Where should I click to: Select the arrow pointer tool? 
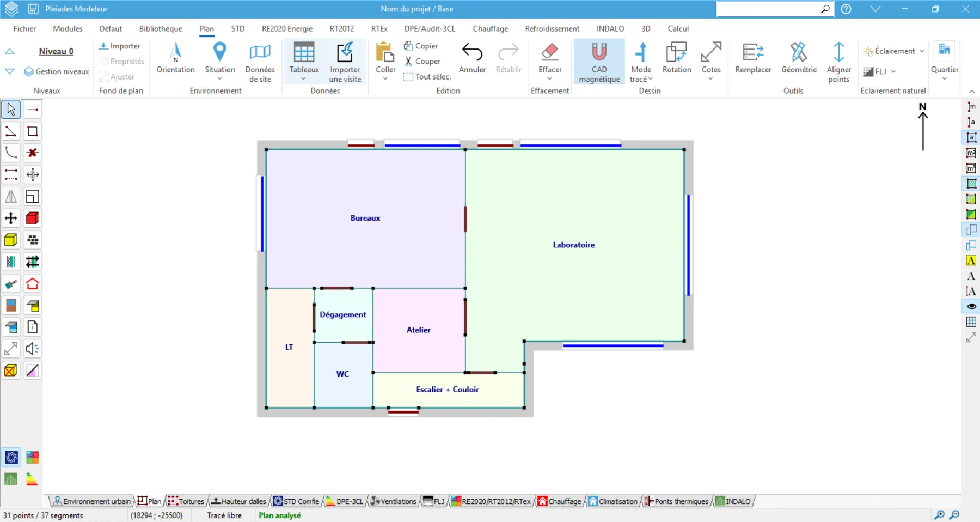coord(11,110)
